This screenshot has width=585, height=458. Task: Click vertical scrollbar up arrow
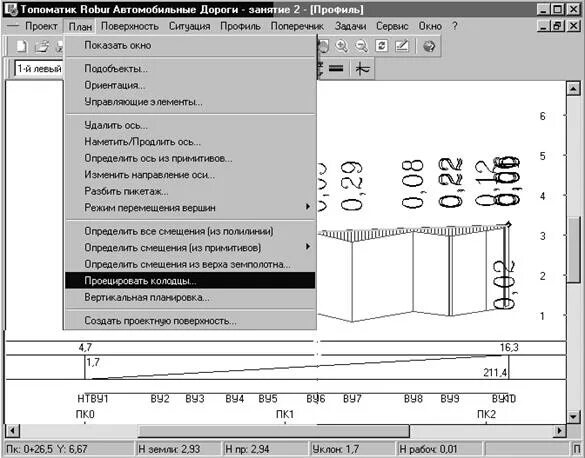pos(573,89)
